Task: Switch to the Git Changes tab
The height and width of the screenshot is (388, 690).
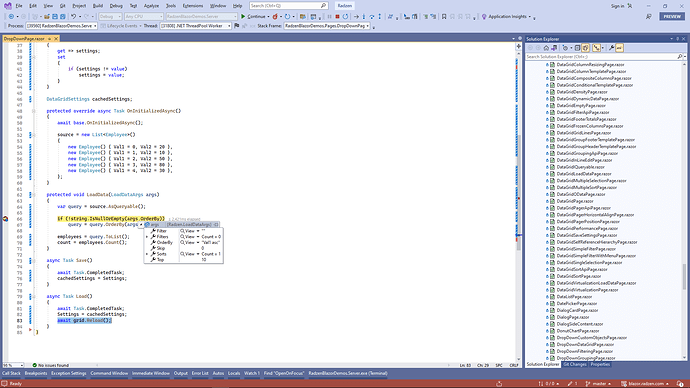Action: click(575, 365)
